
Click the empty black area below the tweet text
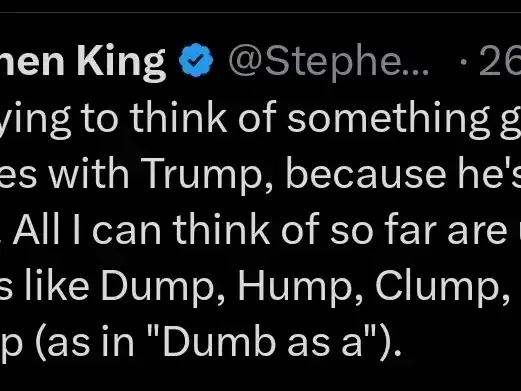(x=260, y=377)
